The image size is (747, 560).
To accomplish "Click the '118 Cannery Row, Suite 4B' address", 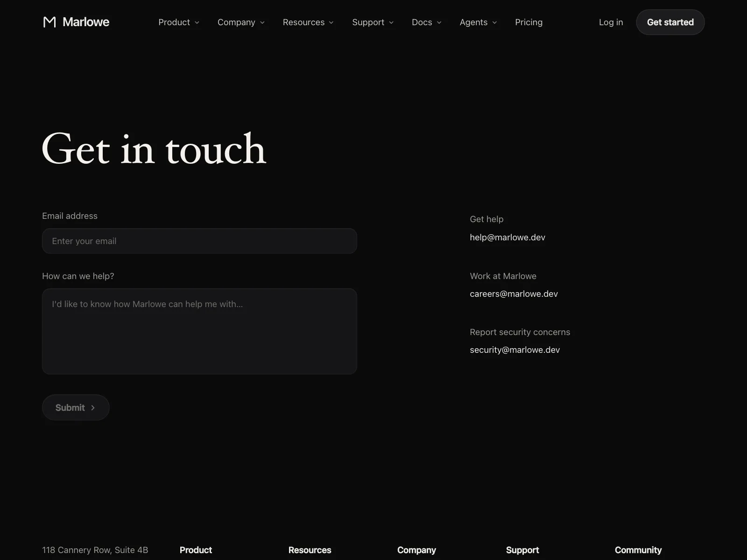I will click(95, 550).
